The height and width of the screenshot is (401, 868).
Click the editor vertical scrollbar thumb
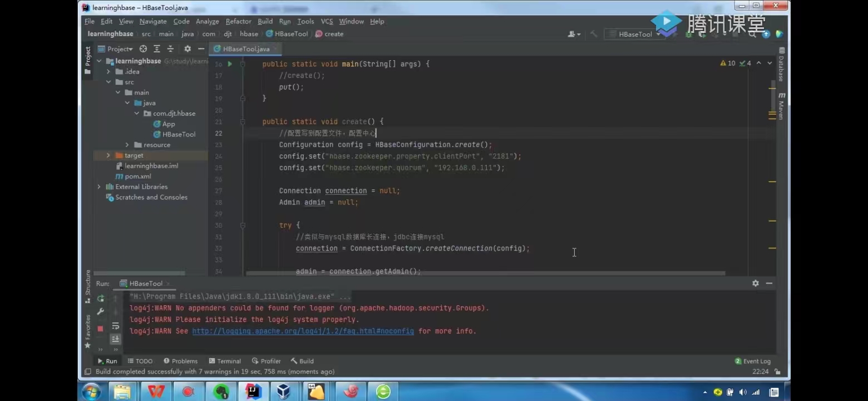coord(773,95)
